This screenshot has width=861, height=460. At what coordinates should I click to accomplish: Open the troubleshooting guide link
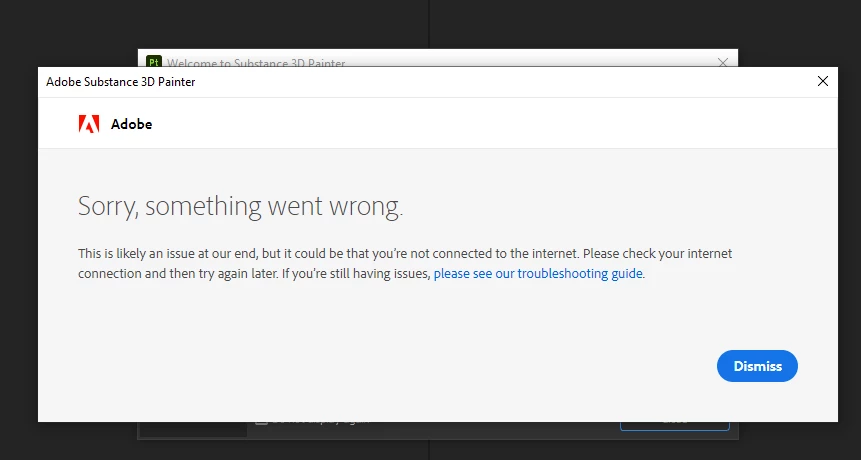tap(538, 273)
